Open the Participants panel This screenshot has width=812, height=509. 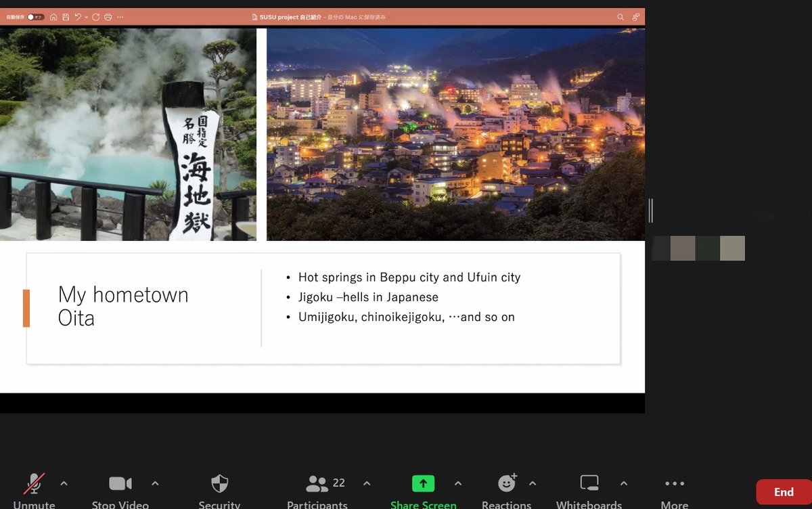click(317, 483)
